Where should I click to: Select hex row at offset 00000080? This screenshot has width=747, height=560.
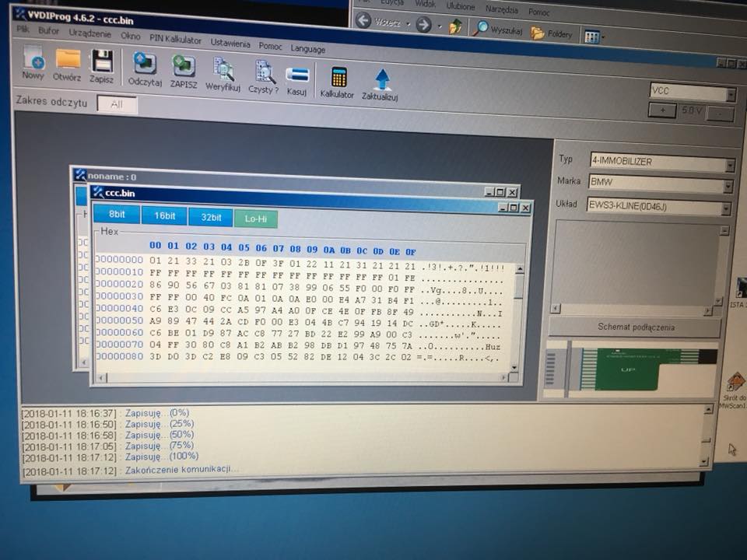click(x=298, y=357)
